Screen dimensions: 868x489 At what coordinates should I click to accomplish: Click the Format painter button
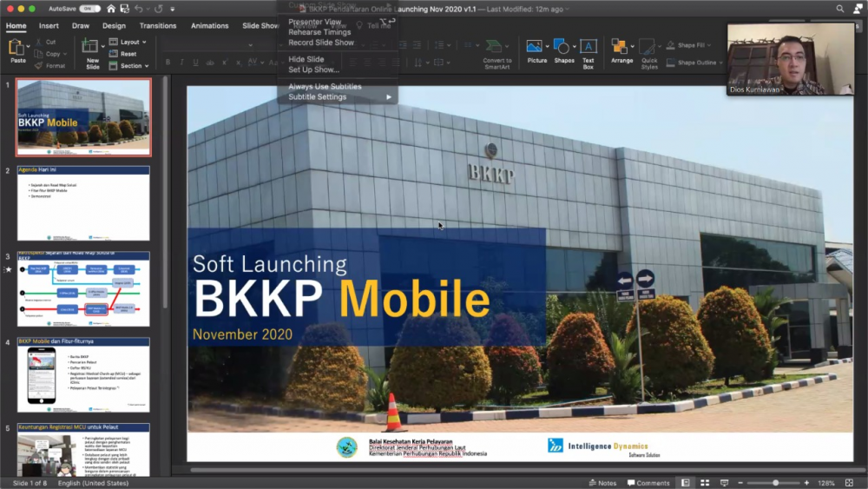point(49,65)
